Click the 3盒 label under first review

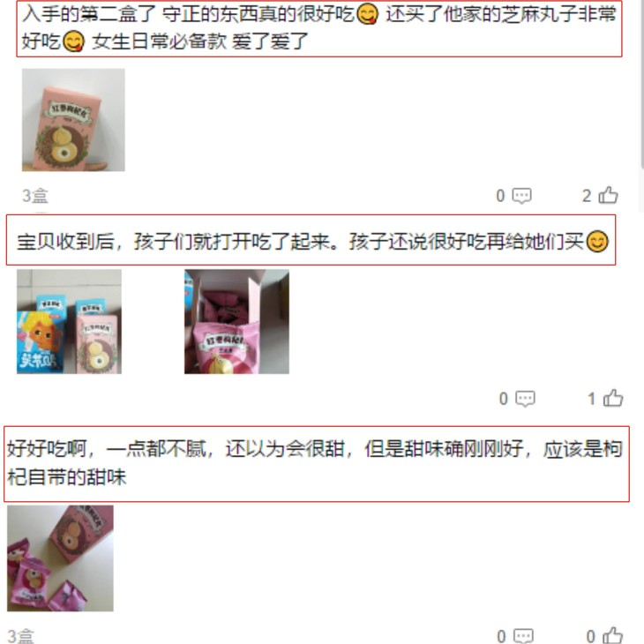[x=35, y=196]
